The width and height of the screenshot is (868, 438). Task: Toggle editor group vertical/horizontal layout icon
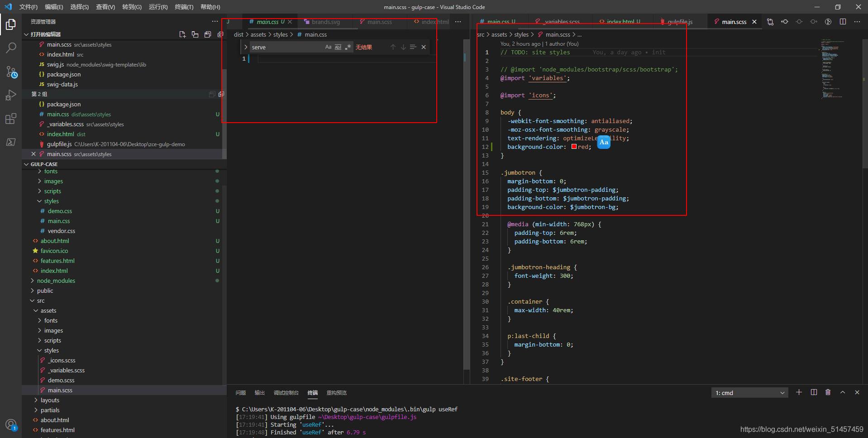click(195, 34)
